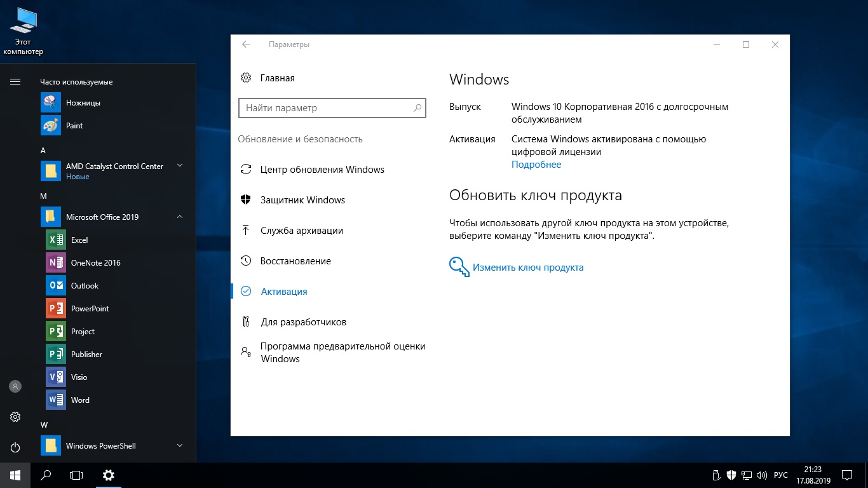Open Этот компьютер desktop icon

(x=24, y=32)
